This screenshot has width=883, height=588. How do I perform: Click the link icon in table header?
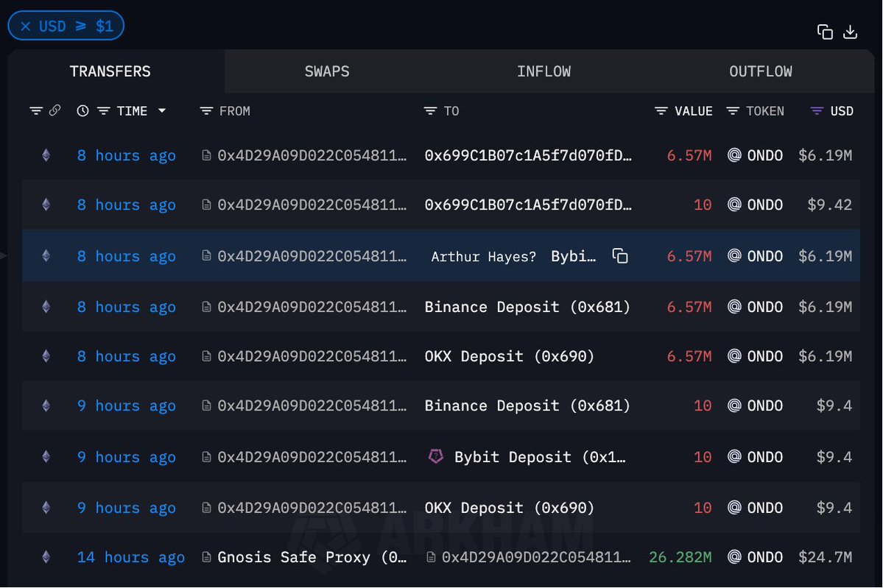(x=54, y=110)
